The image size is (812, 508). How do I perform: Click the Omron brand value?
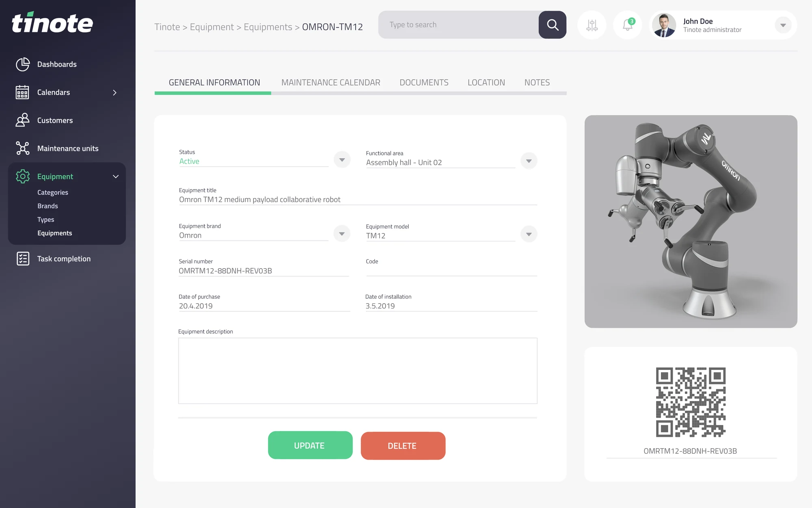click(190, 235)
